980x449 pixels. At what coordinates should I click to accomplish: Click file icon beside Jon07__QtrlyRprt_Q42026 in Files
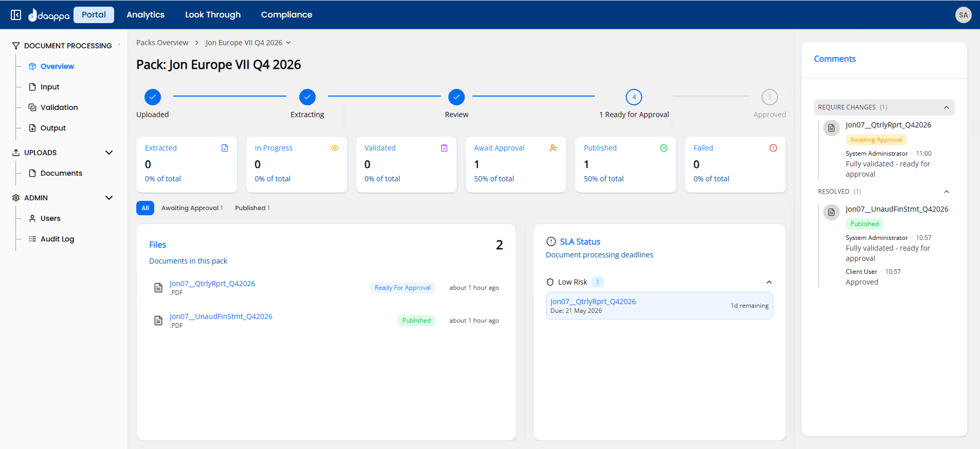point(158,288)
